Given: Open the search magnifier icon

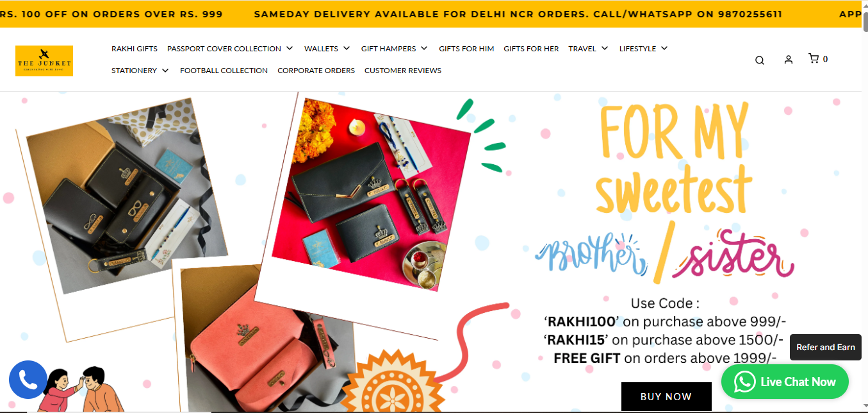Looking at the screenshot, I should (760, 60).
